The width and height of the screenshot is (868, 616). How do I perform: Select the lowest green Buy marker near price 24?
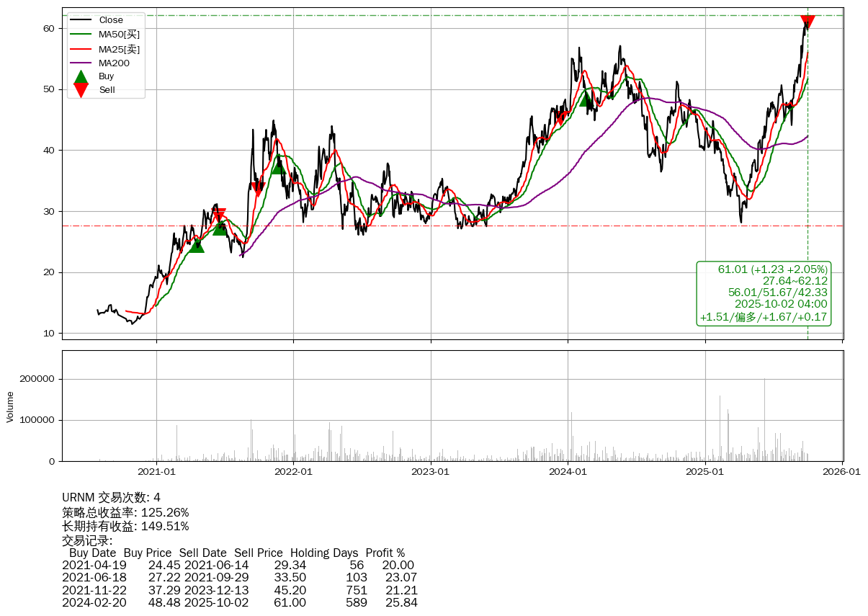click(197, 246)
